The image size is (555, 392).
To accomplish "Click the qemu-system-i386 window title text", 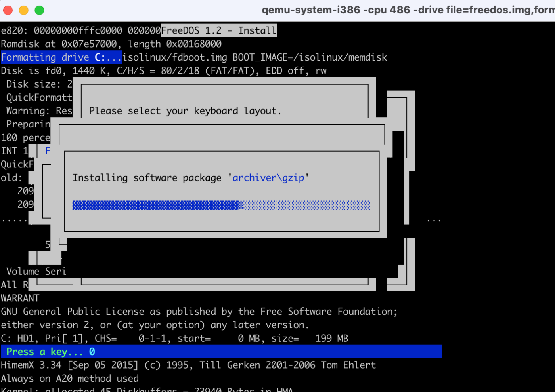I will tap(408, 10).
